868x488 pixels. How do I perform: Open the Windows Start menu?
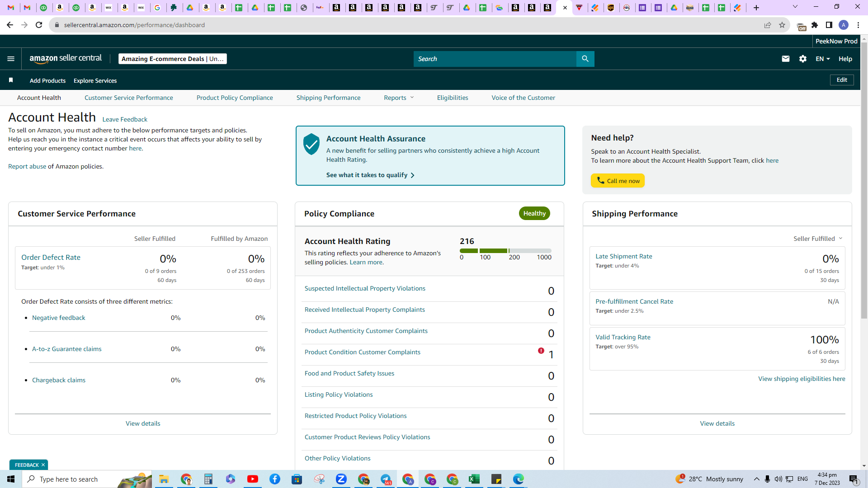pyautogui.click(x=11, y=479)
